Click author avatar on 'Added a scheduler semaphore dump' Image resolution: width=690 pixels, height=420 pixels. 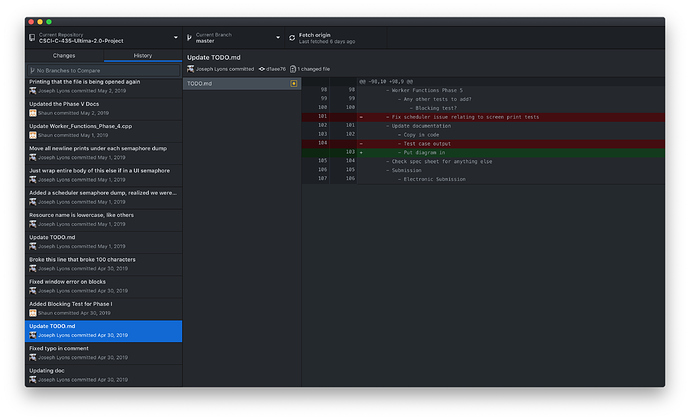33,202
